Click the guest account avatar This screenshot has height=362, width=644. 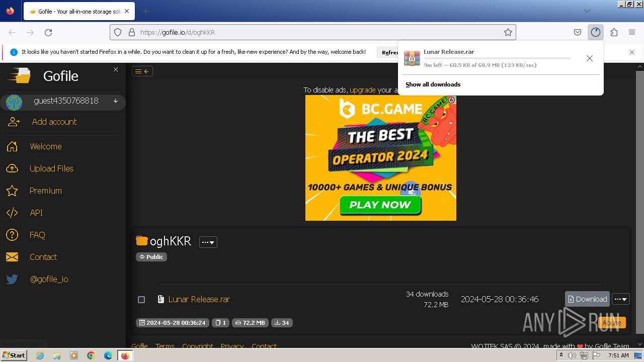[14, 103]
